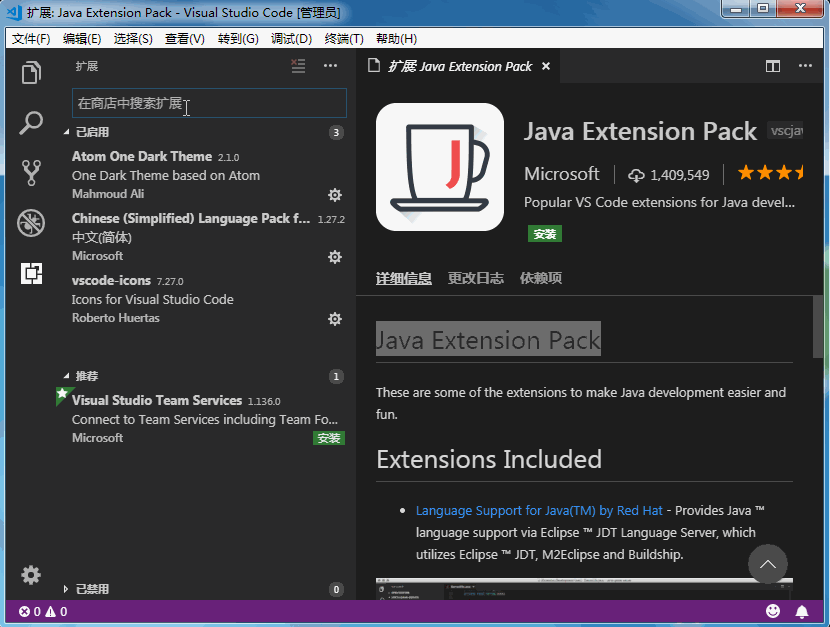
Task: Click the download count 1,409,549
Action: coord(669,175)
